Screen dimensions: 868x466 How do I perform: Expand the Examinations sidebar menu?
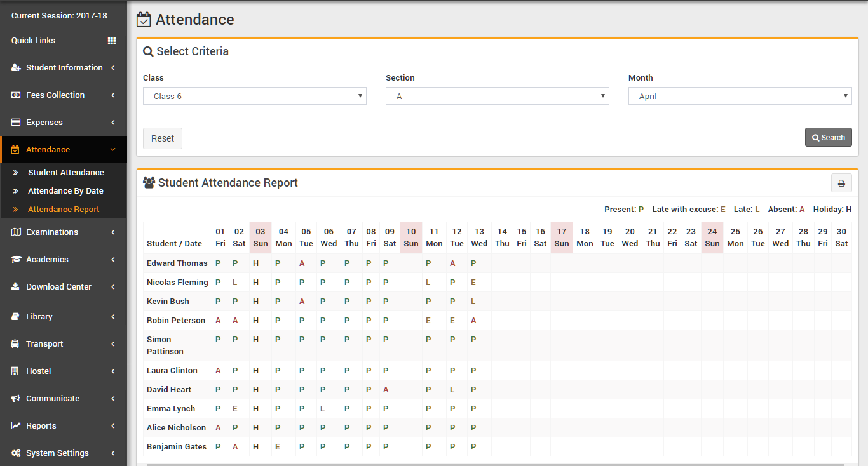(x=64, y=232)
